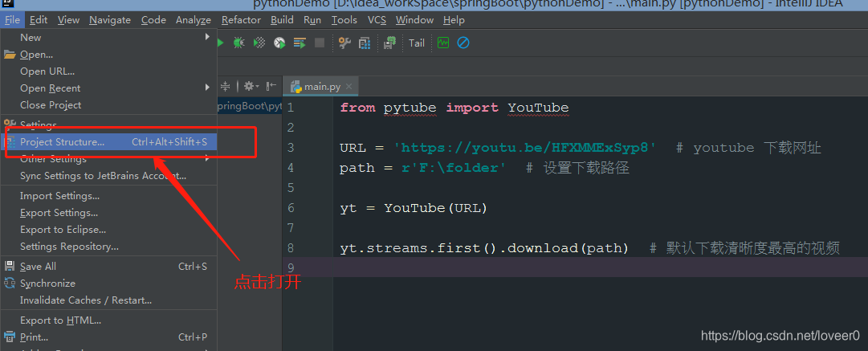Choose Close Project
The width and height of the screenshot is (868, 351).
[x=108, y=105]
